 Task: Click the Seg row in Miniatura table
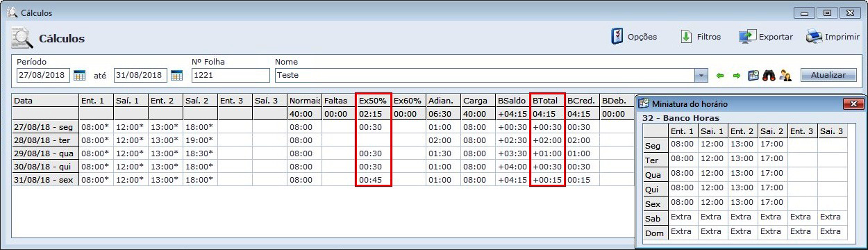pos(744,145)
